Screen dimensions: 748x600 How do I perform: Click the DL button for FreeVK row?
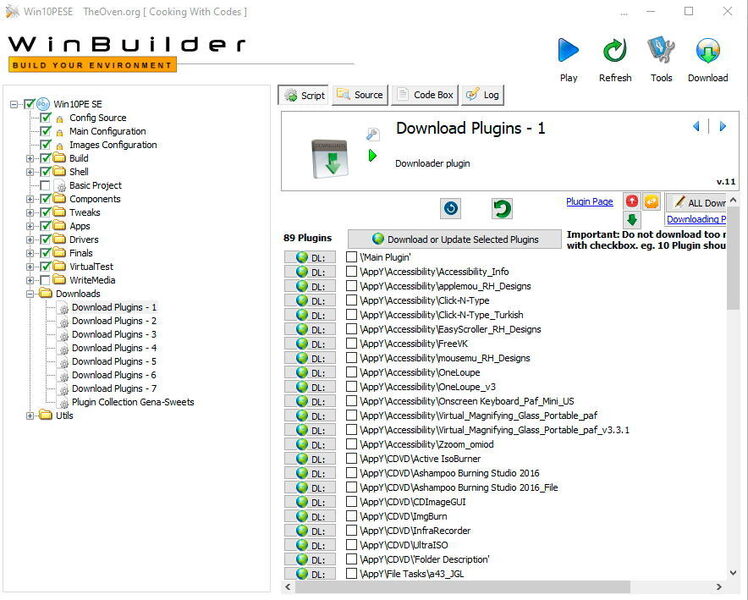[x=310, y=344]
